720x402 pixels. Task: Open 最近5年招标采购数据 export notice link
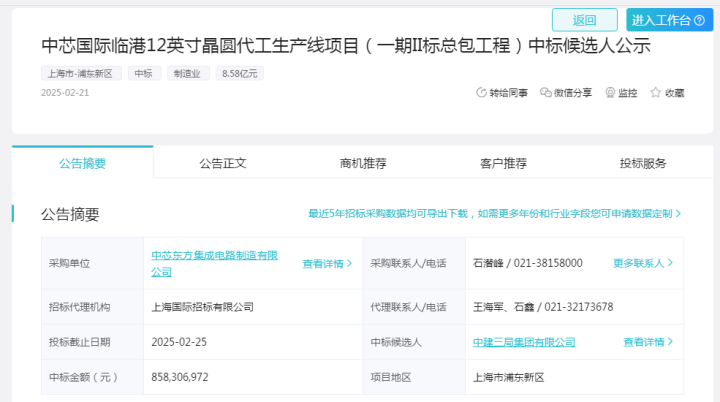coord(494,214)
